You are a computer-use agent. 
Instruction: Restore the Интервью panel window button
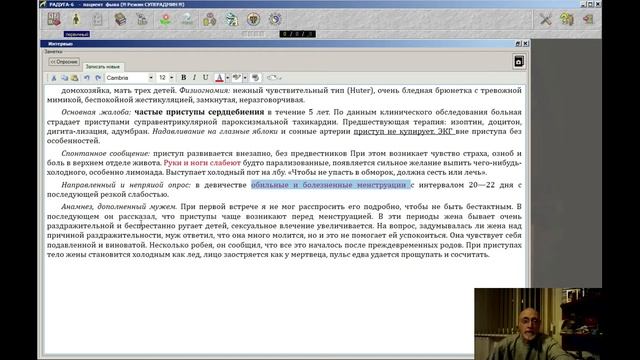518,44
